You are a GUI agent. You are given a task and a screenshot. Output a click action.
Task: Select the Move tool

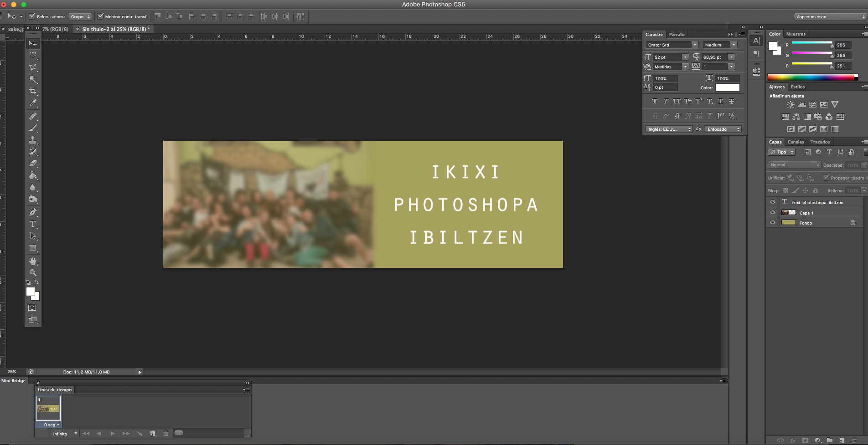click(x=33, y=44)
